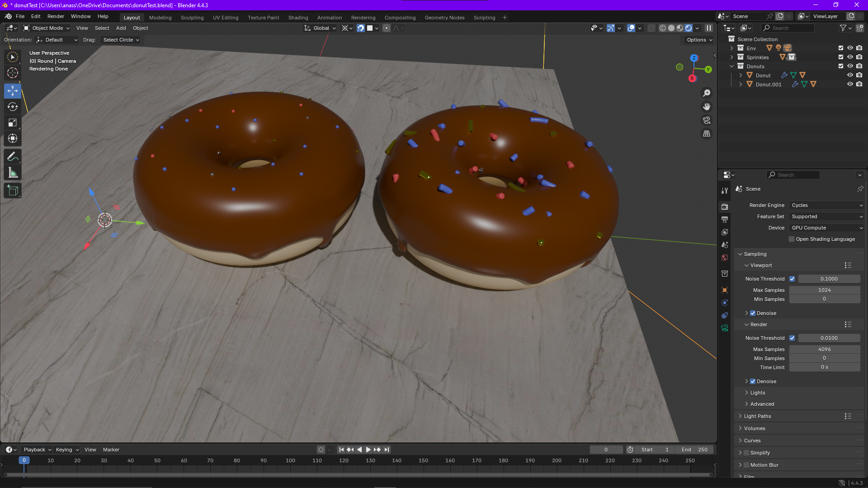This screenshot has width=868, height=488.
Task: Open the Render Engine dropdown
Action: point(827,205)
